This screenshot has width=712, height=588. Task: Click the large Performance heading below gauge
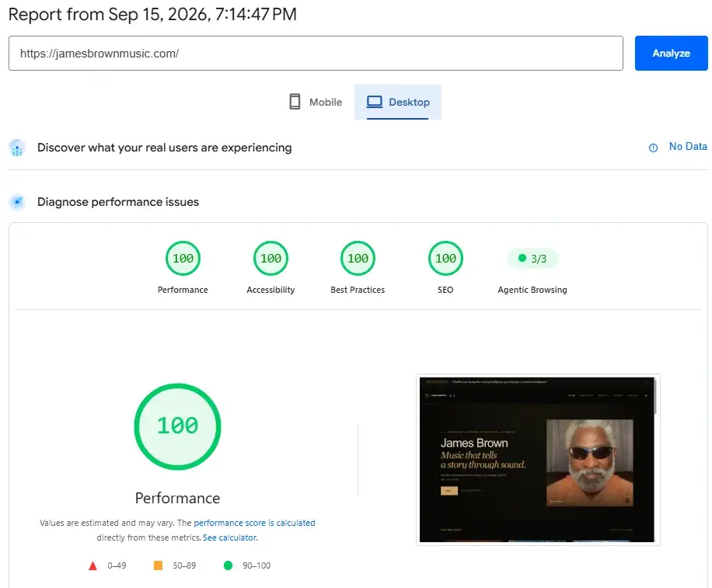point(177,498)
